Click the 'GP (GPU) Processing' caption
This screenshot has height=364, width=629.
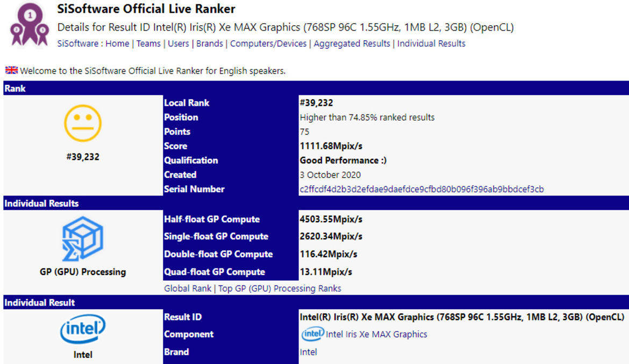pyautogui.click(x=83, y=272)
